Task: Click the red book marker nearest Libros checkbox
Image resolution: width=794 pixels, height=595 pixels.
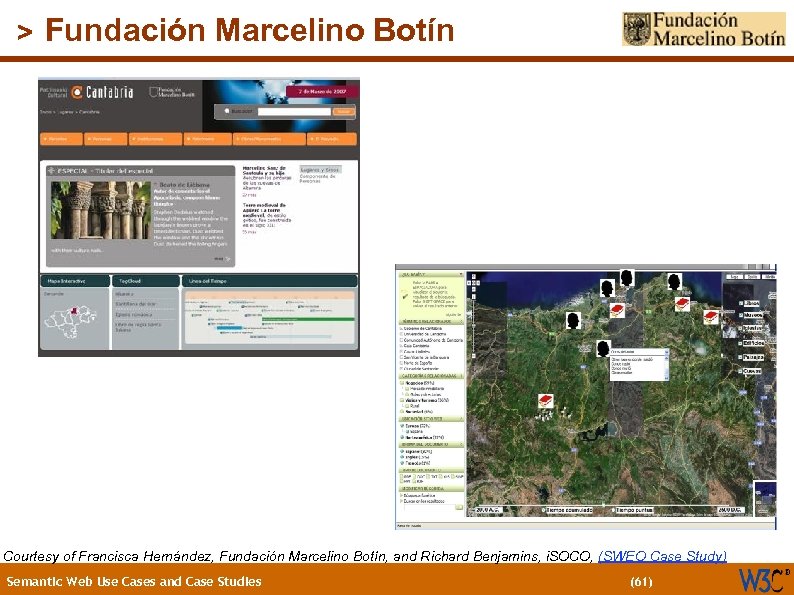Action: click(711, 317)
